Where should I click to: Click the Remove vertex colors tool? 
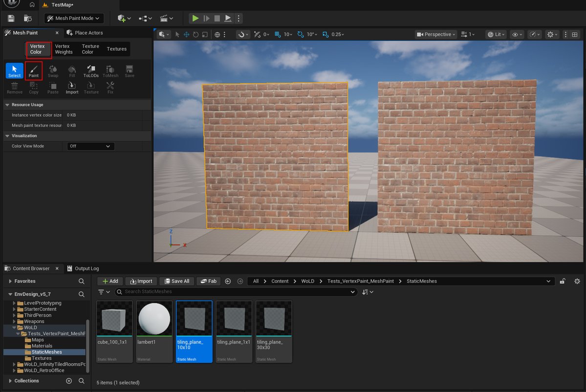click(15, 88)
